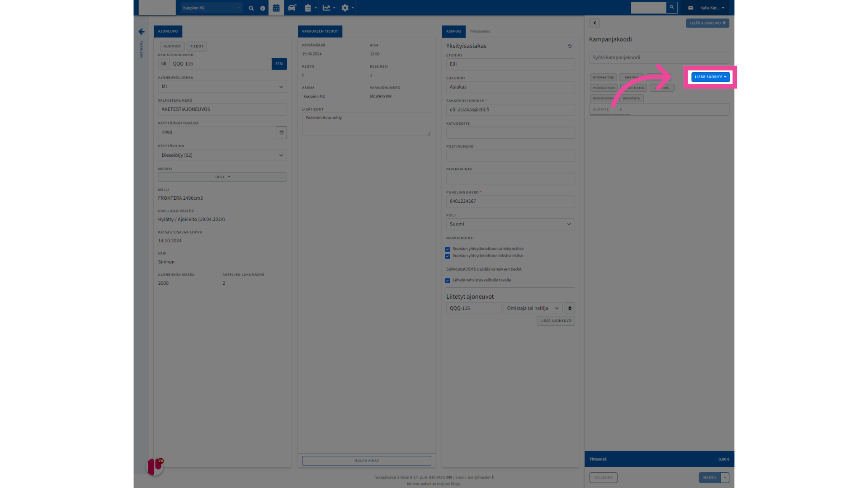Click the Puhelinnumero field 0401234567

510,202
